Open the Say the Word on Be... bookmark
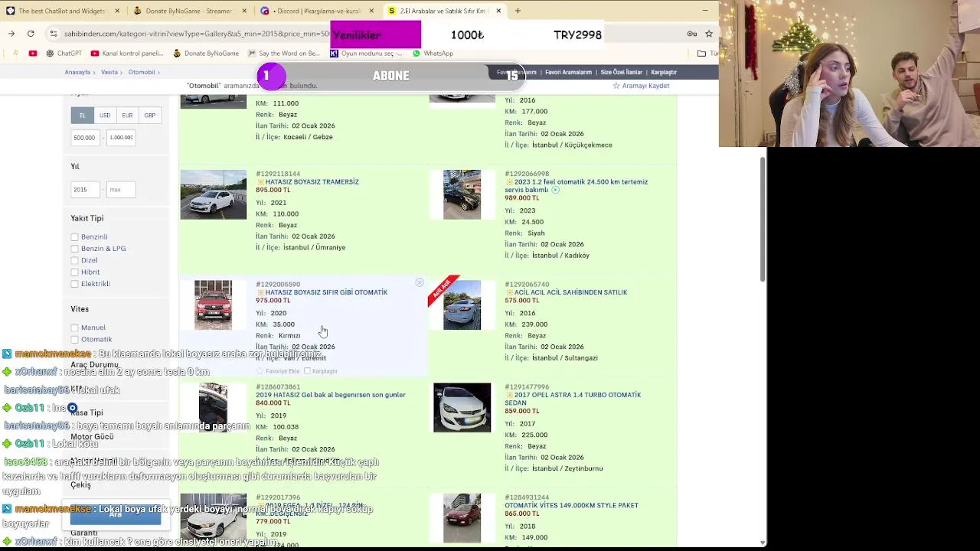Viewport: 980px width, 551px height. (x=284, y=54)
